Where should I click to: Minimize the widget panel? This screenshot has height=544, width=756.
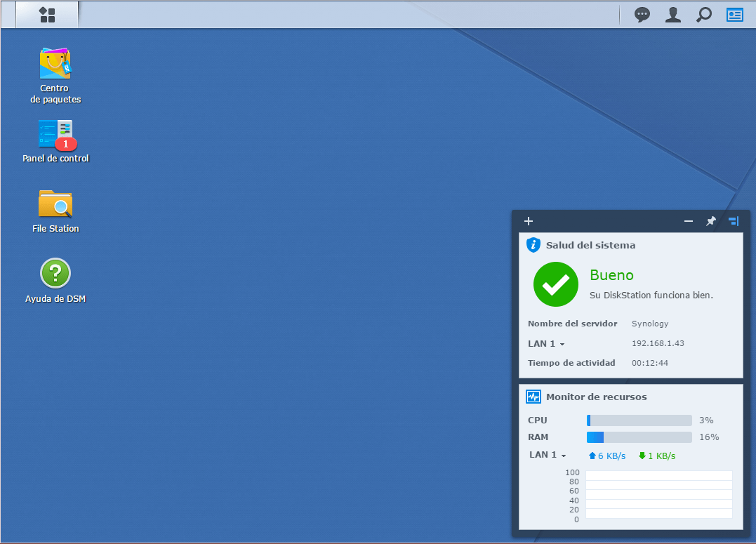689,221
